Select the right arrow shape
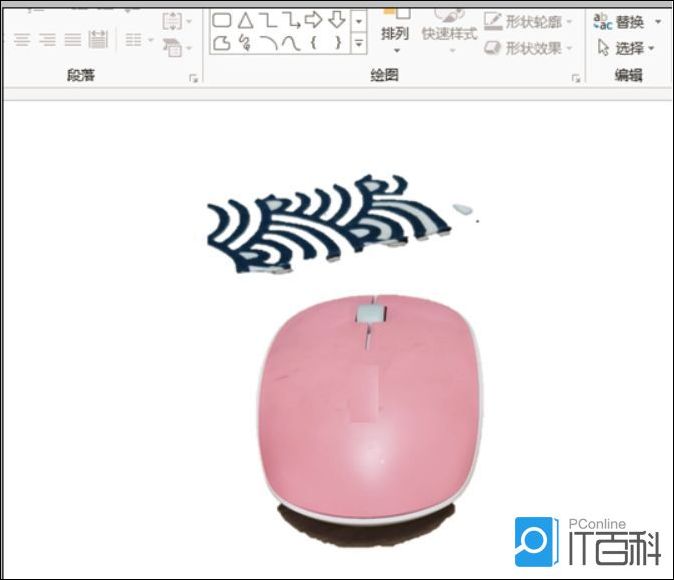Image resolution: width=674 pixels, height=580 pixels. click(x=313, y=20)
